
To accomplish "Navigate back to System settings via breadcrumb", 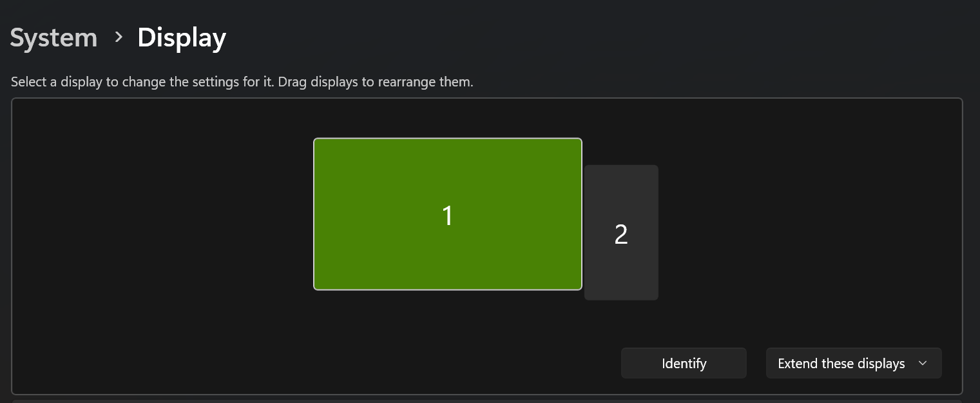I will click(x=53, y=37).
